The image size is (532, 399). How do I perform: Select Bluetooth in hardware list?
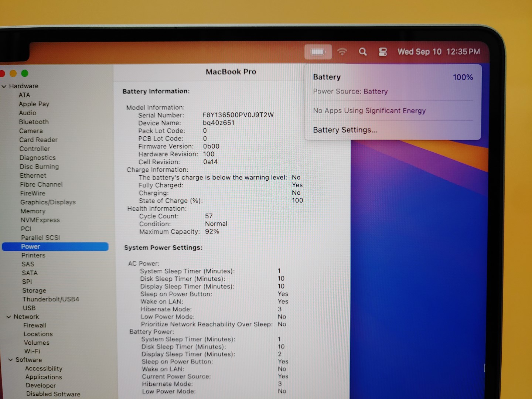coord(34,122)
